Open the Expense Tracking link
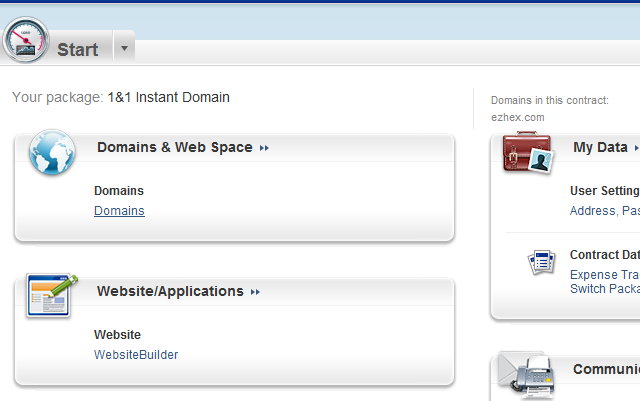Screen dimensions: 640x401 pos(605,274)
